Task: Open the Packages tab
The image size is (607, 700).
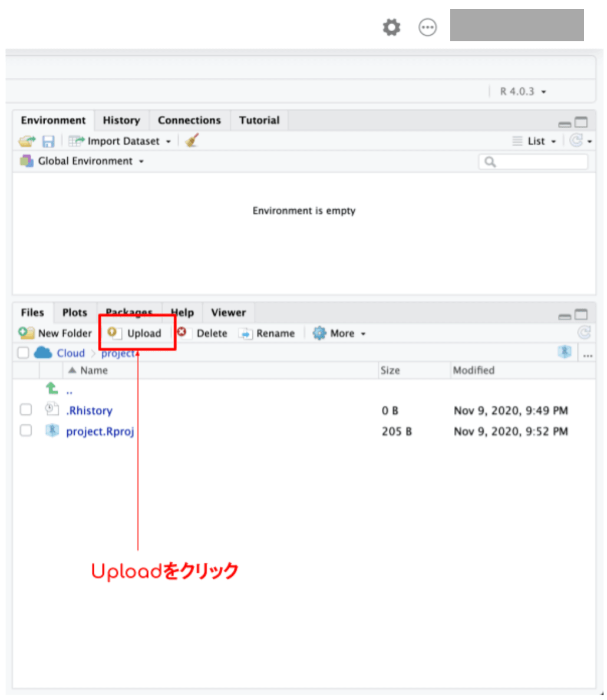Action: tap(128, 312)
